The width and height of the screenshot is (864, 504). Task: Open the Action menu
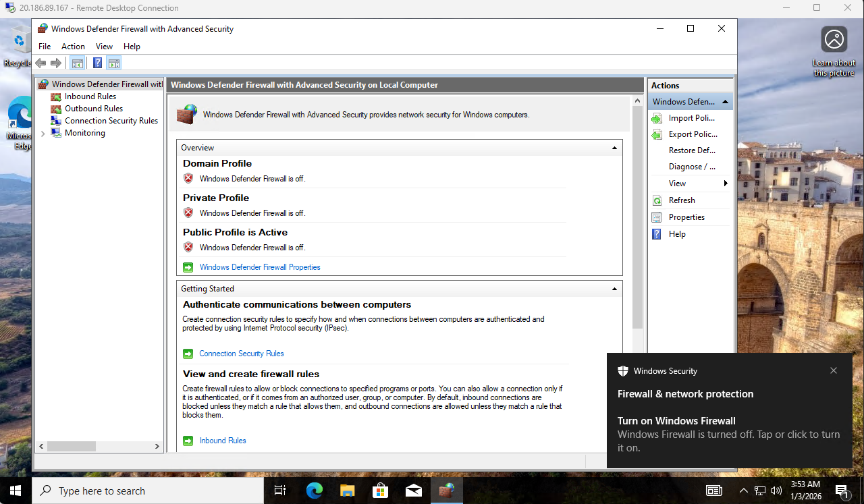[73, 47]
